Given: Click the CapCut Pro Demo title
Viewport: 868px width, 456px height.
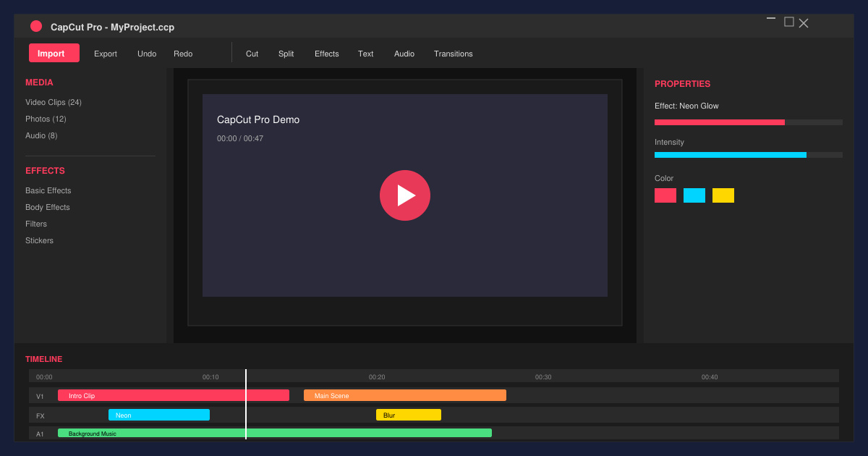Looking at the screenshot, I should point(258,119).
